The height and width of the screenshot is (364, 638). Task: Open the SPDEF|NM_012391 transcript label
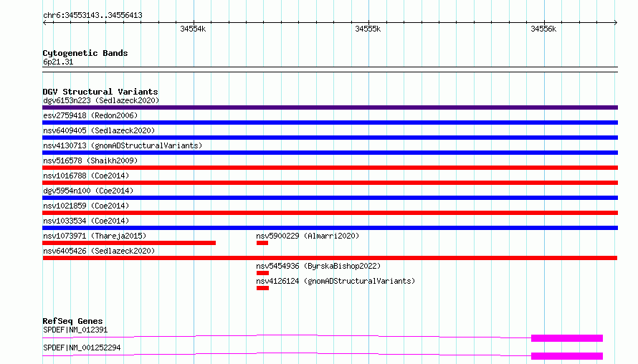[75, 330]
